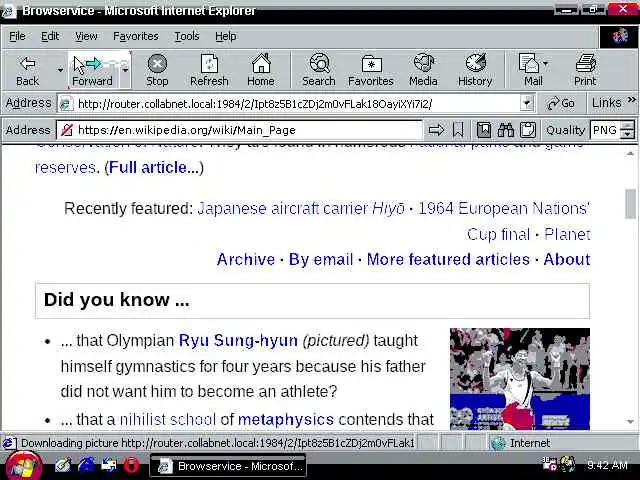The width and height of the screenshot is (640, 480).
Task: Print the current page
Action: pyautogui.click(x=585, y=71)
